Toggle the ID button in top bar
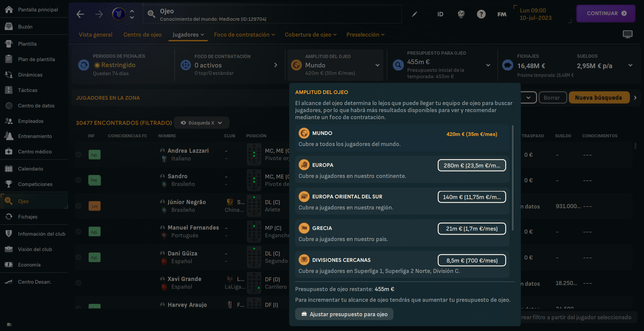The image size is (644, 331). 440,14
